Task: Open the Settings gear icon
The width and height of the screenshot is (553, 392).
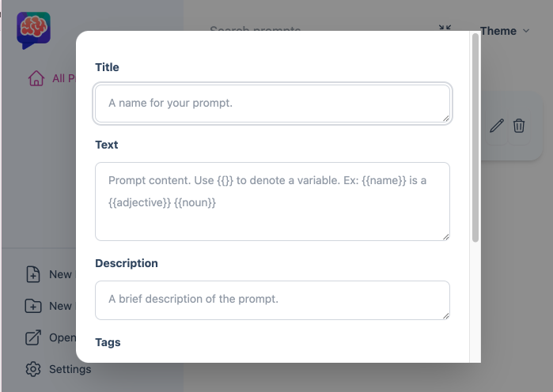Action: (x=33, y=369)
